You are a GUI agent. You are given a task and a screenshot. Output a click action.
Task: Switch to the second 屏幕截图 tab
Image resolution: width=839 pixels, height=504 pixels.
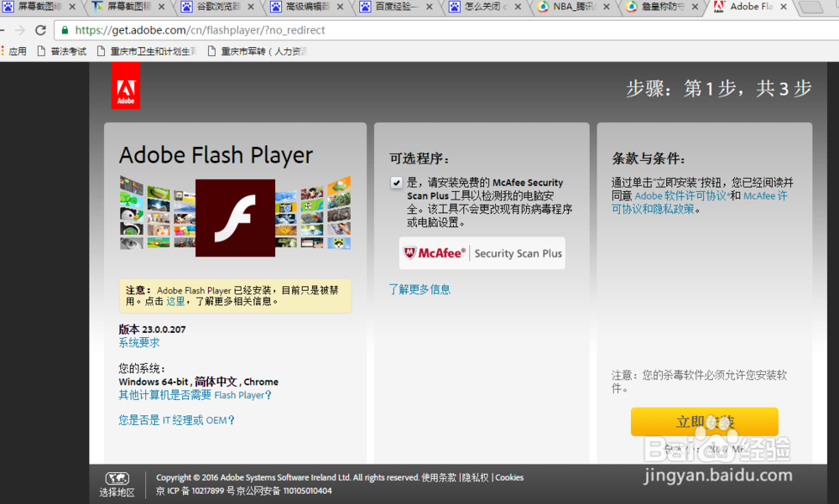(128, 7)
